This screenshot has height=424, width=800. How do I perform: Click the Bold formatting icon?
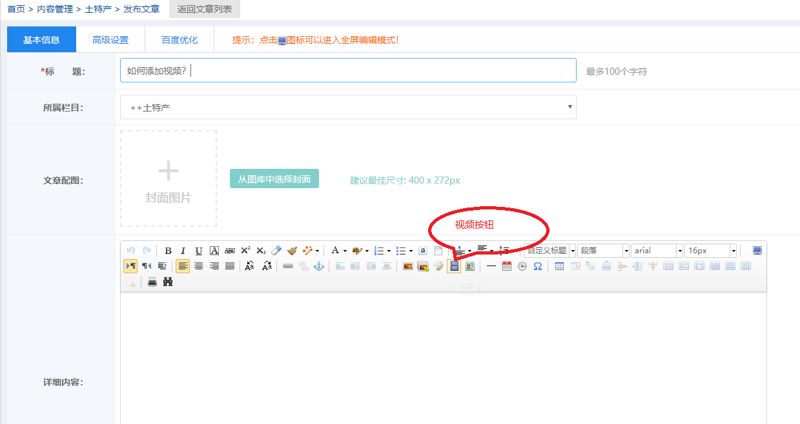(x=168, y=251)
